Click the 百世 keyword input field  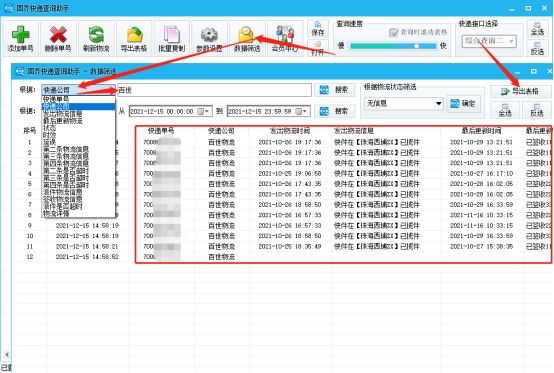point(214,90)
